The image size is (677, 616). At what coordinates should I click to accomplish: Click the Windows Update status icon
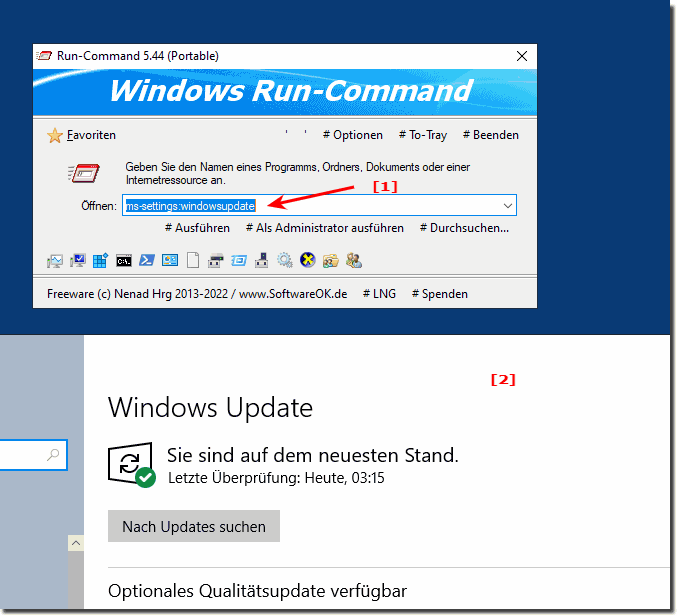[x=132, y=465]
